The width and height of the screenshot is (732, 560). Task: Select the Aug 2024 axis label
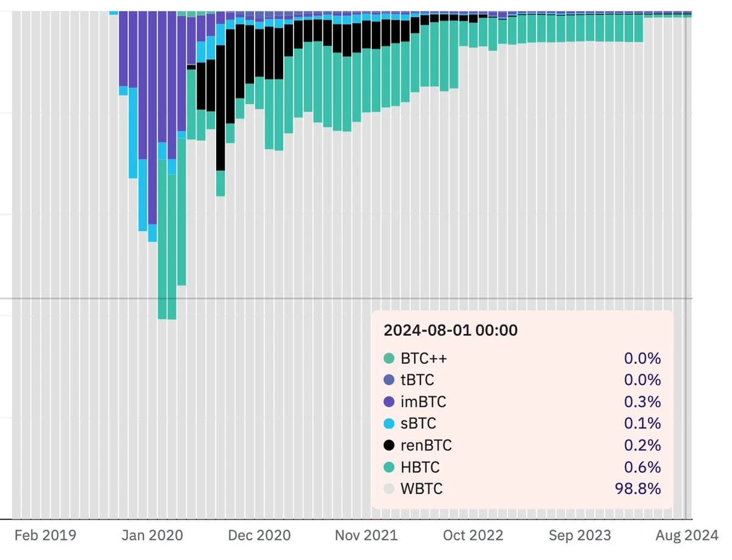687,536
